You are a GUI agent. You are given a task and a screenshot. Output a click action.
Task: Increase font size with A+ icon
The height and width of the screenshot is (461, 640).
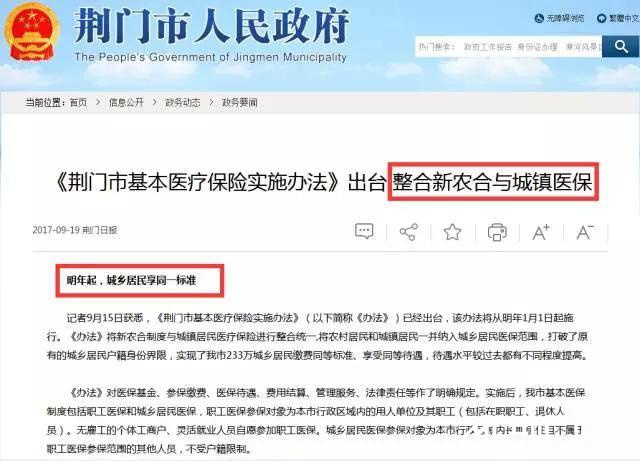point(541,232)
